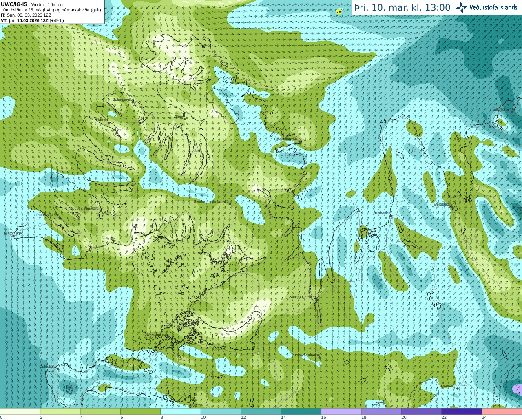This screenshot has width=522, height=420.
Task: Click the 2–4 m/s pale green legend swatch
Action: pyautogui.click(x=60, y=411)
